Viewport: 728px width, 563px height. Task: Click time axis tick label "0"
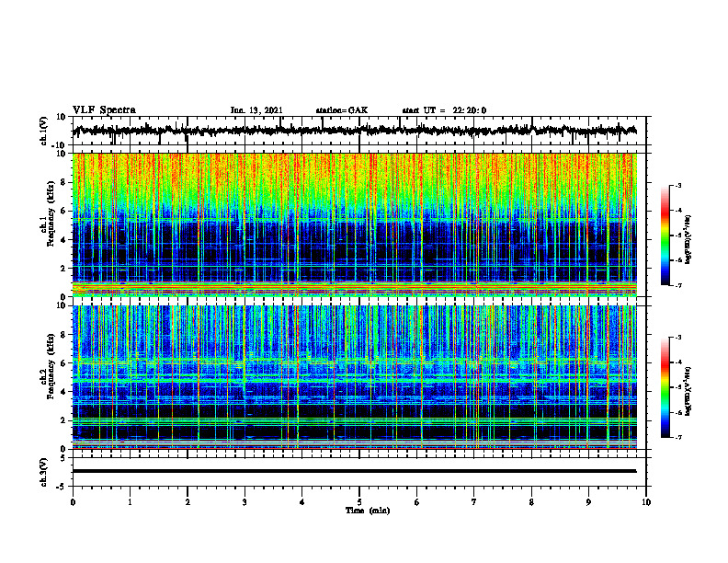pos(73,502)
